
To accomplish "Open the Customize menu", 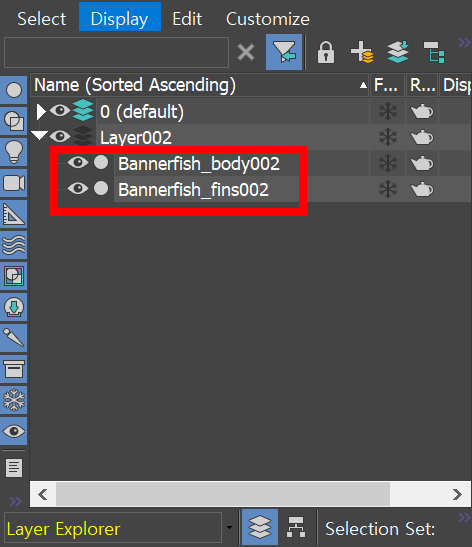I will point(268,19).
